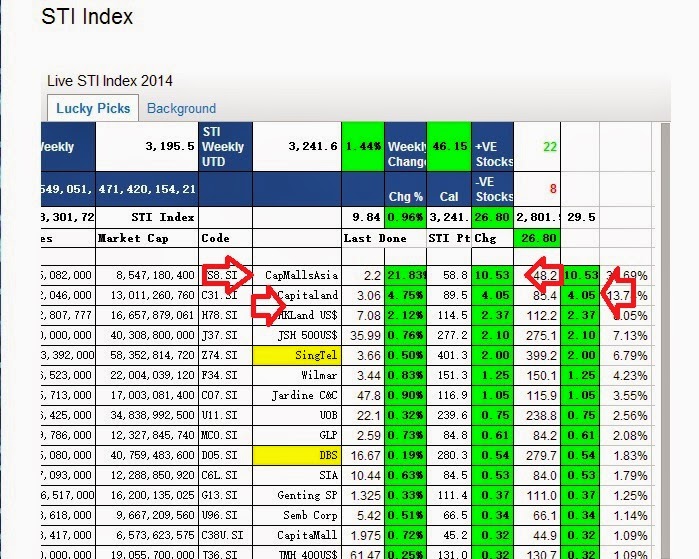Viewport: 699px width, 559px height.
Task: Click code Z74.SI
Action: 219,355
